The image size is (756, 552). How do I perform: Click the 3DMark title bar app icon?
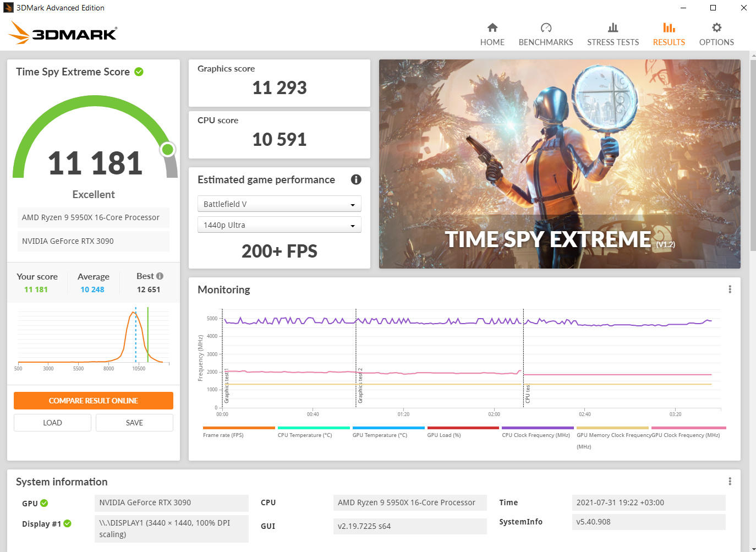pyautogui.click(x=8, y=8)
